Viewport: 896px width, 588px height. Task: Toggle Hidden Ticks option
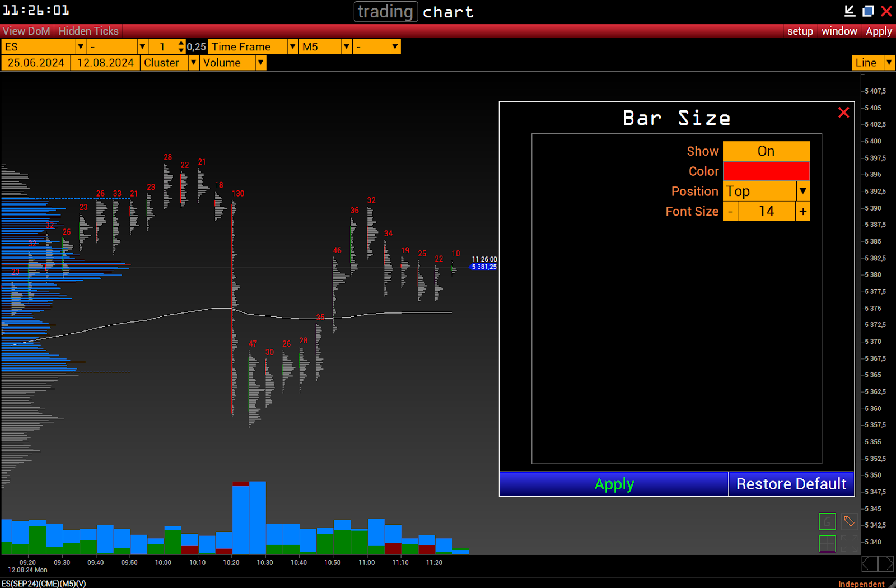(x=88, y=31)
